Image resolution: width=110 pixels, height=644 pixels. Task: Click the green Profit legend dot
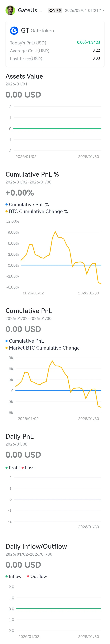point(7,468)
